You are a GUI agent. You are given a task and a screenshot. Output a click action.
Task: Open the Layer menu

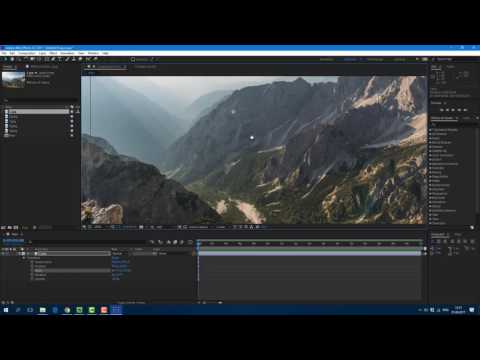42,53
